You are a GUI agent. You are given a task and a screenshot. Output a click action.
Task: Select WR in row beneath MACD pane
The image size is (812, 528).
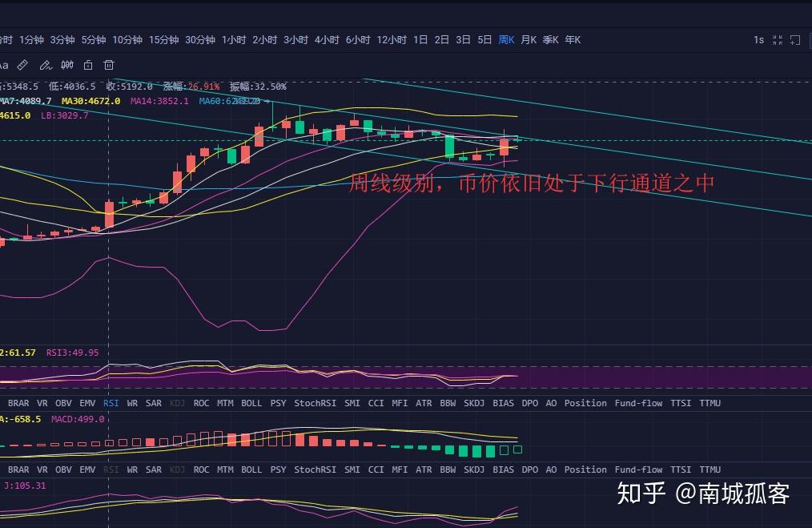click(132, 470)
